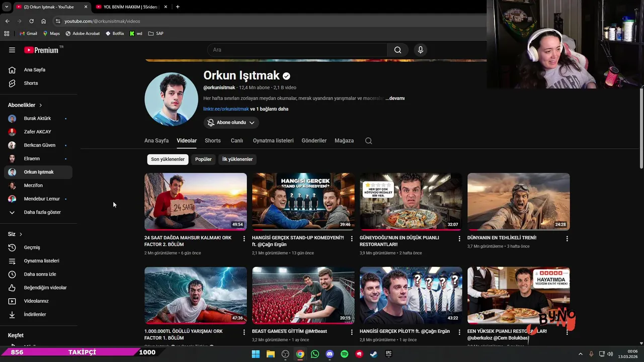Expand the Abonelikler section header
This screenshot has height=362, width=644.
[25, 105]
